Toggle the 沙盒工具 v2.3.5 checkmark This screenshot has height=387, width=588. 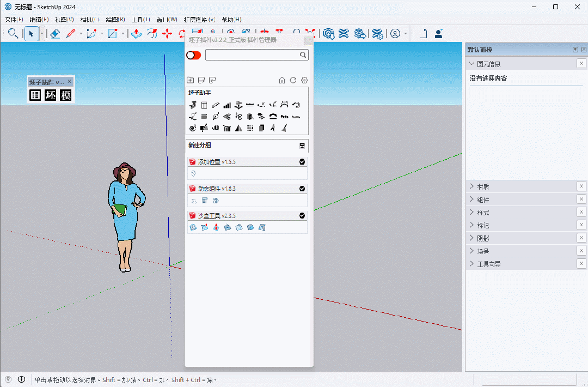pyautogui.click(x=302, y=215)
